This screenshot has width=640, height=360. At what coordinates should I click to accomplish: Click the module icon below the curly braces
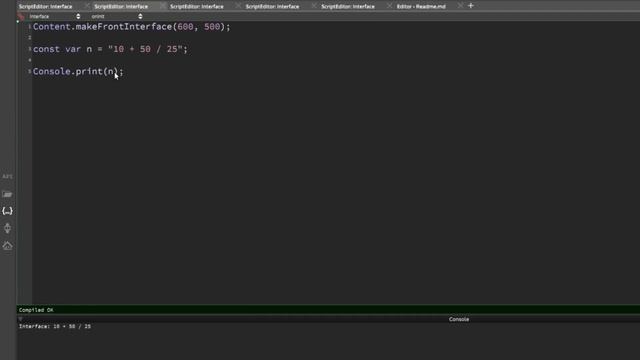7,228
